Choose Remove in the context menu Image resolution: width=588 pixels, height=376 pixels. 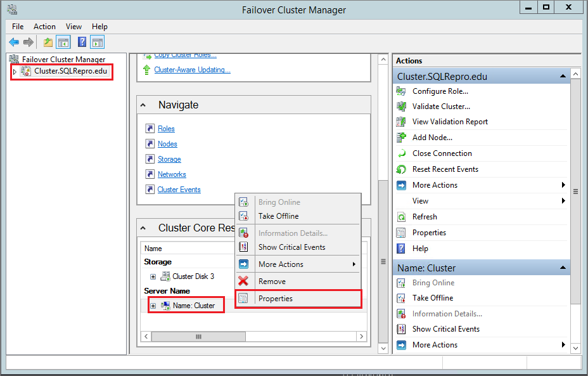click(297, 282)
